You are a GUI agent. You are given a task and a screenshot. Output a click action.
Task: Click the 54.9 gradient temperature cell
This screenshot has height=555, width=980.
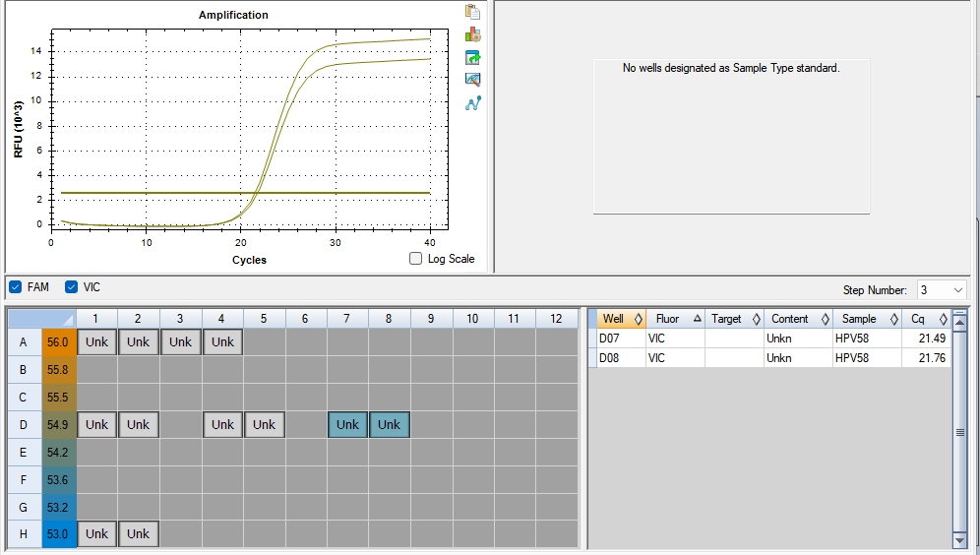[x=59, y=425]
